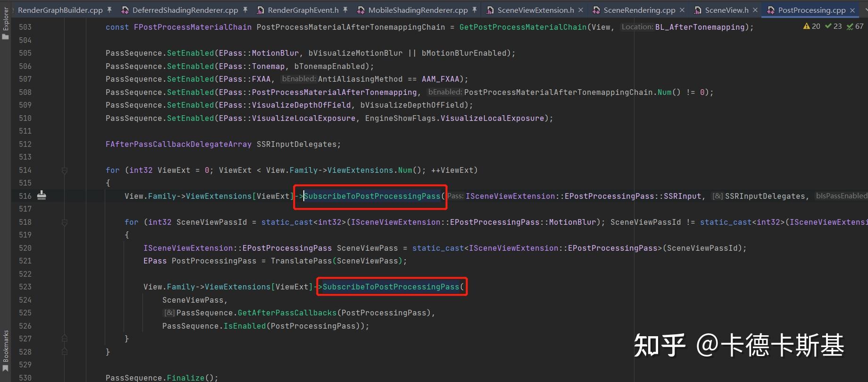
Task: Click the Location: parameter hint on line 503
Action: click(637, 27)
